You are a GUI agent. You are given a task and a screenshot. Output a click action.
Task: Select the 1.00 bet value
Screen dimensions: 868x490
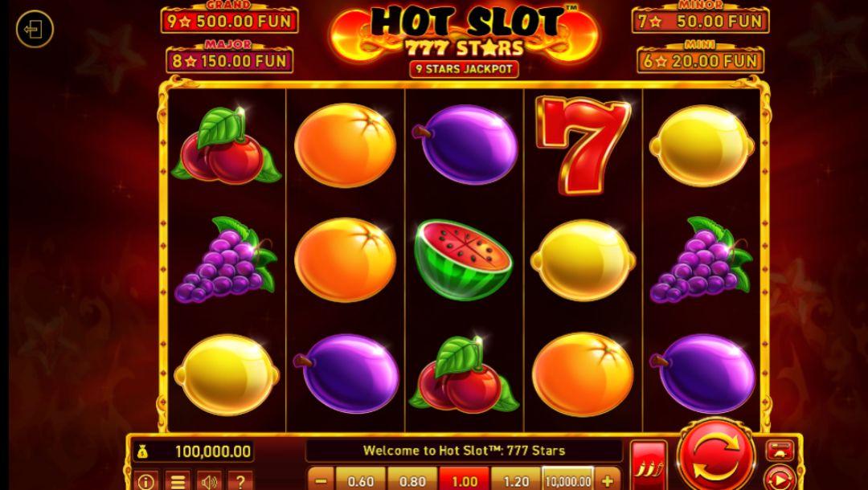pos(464,480)
